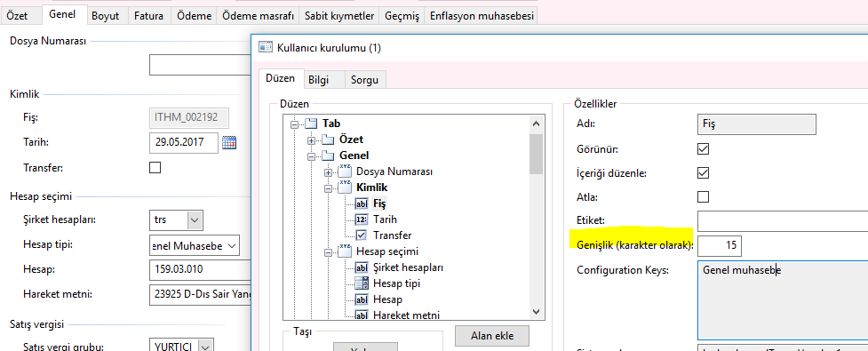Open the Satış vergi grubu dropdown

click(x=205, y=347)
